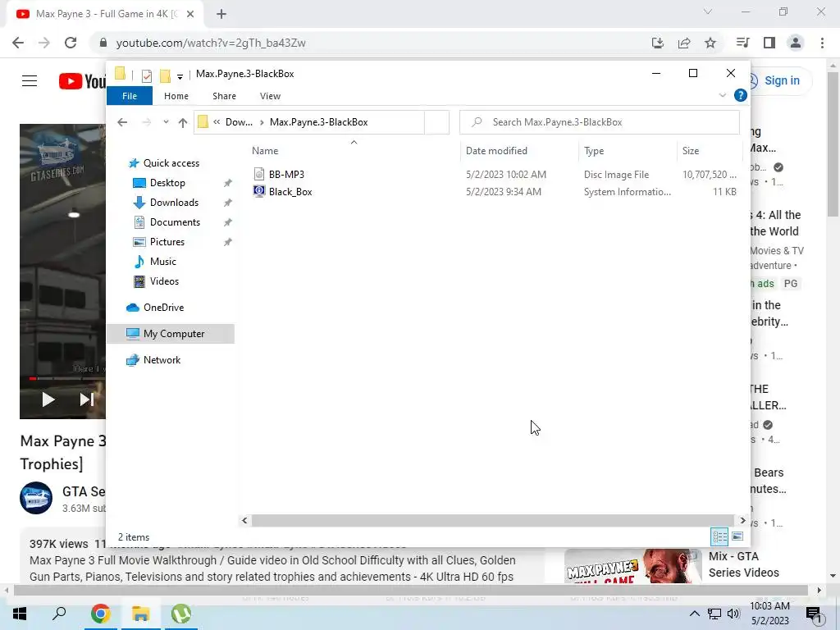Open File Explorer help icon

pos(741,95)
